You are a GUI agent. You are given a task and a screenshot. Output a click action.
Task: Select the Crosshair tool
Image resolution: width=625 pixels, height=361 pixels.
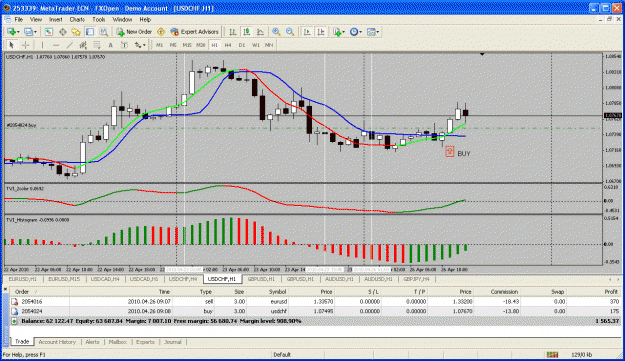coord(26,45)
